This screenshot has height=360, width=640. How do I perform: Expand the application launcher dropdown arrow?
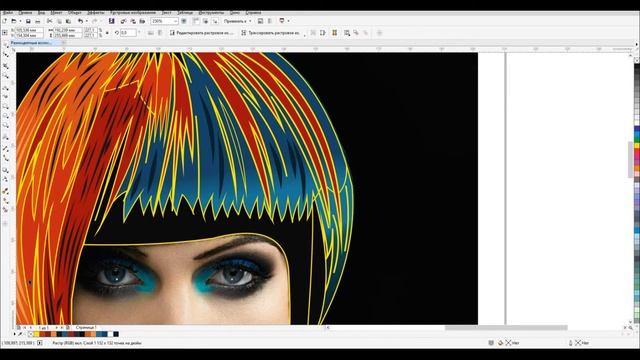[288, 21]
